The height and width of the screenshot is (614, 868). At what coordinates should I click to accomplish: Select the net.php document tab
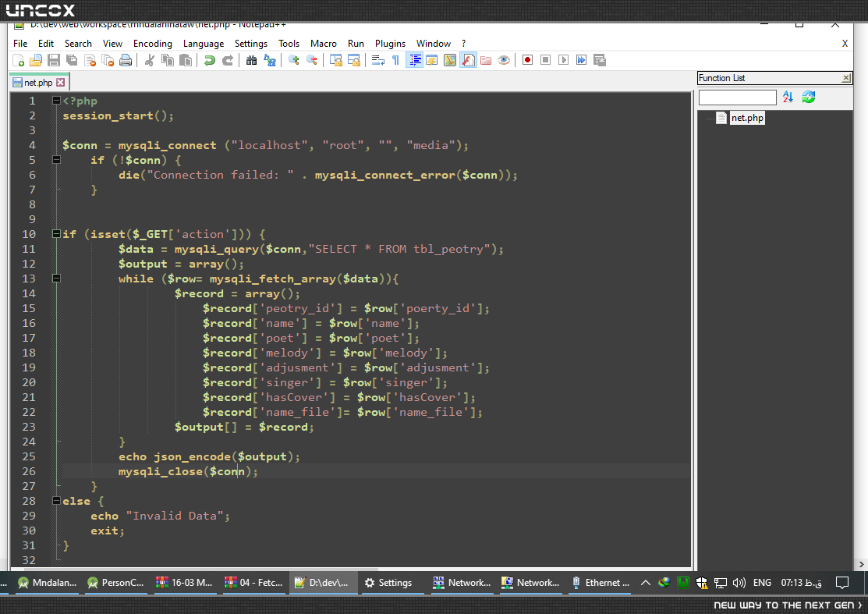[38, 83]
